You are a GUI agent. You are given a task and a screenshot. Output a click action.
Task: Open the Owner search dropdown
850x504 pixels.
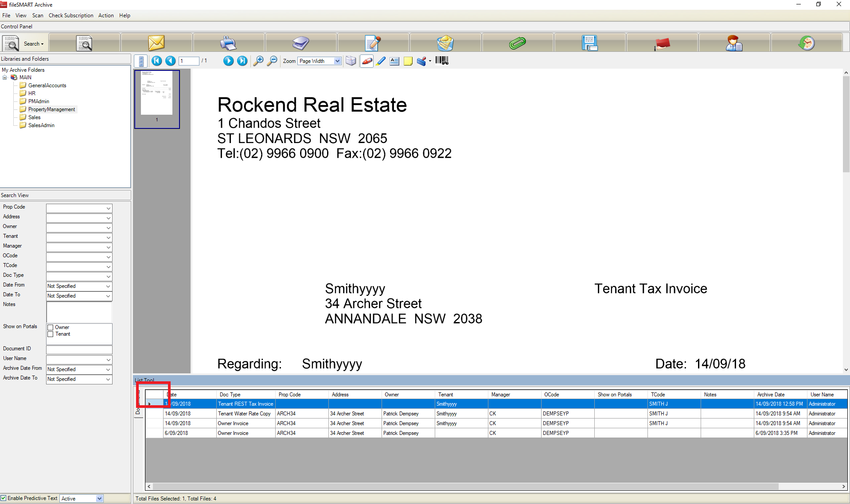pyautogui.click(x=108, y=228)
